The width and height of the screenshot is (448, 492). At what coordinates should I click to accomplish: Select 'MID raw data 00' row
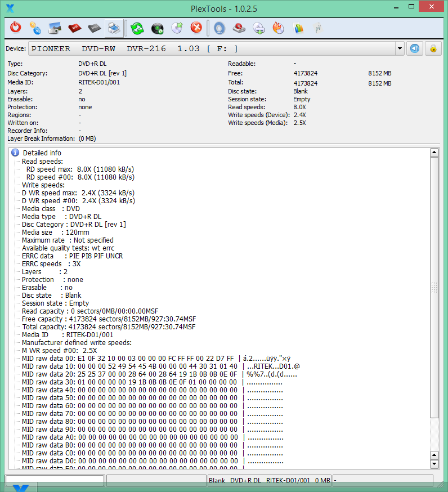pyautogui.click(x=156, y=359)
